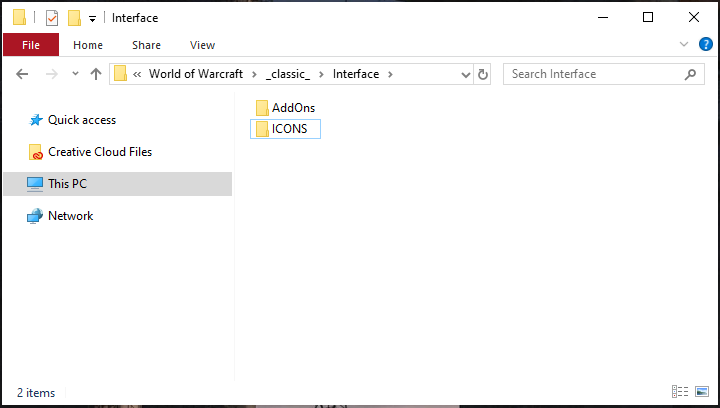Switch to the details view layout icon
The image size is (720, 408).
click(x=681, y=392)
